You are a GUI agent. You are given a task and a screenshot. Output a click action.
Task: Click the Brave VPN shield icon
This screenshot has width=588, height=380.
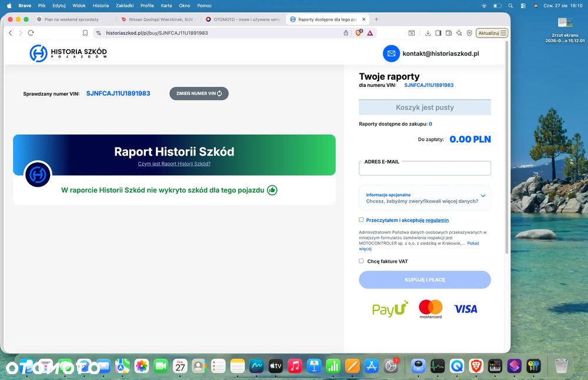point(469,33)
